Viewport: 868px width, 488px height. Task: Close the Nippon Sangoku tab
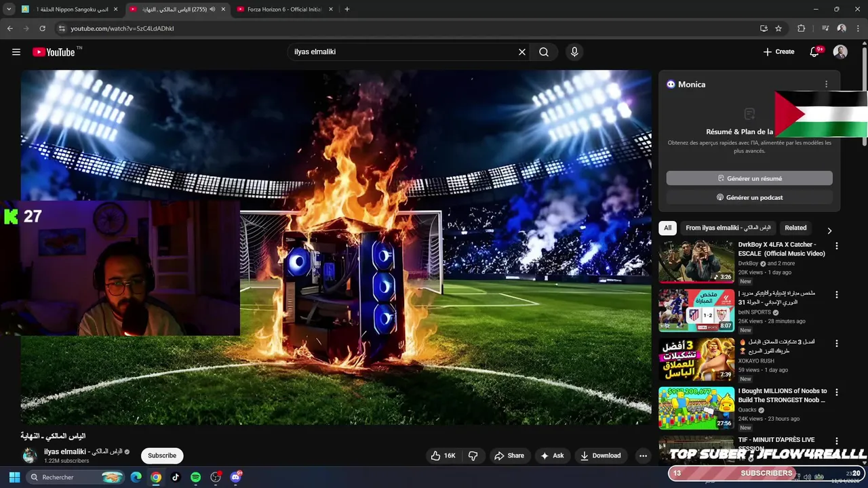coord(116,9)
